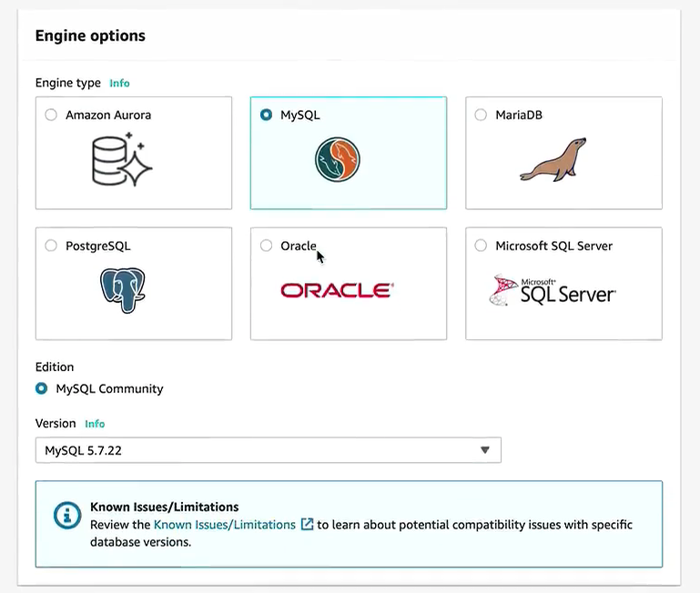
Task: Click the Oracle red logo
Action: point(336,291)
